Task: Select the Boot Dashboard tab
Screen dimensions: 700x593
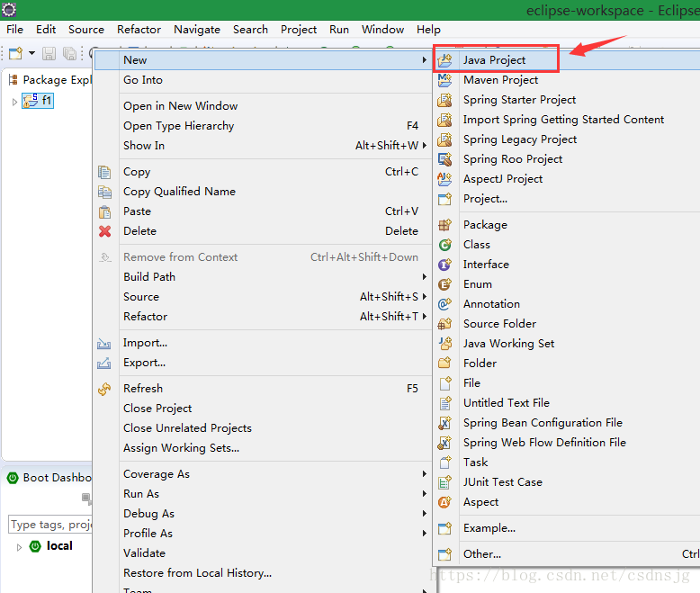Action: pos(49,478)
